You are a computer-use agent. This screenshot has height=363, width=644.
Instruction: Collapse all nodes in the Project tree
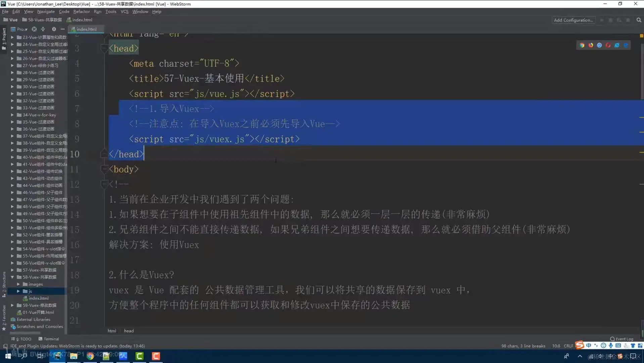pyautogui.click(x=43, y=29)
